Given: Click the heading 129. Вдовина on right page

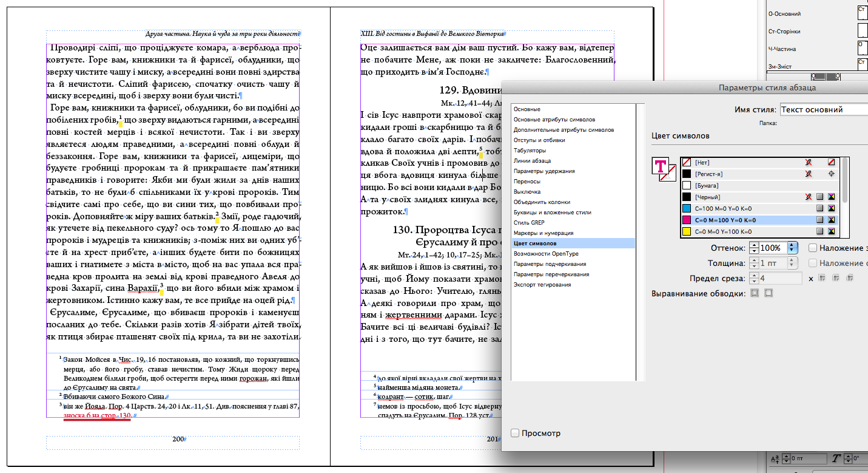Looking at the screenshot, I should (x=471, y=91).
